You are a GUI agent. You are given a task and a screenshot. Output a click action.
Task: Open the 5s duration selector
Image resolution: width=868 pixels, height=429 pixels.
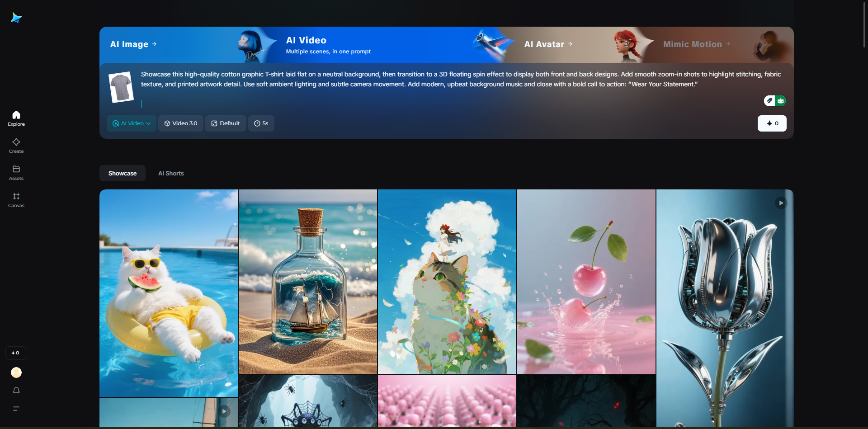pyautogui.click(x=261, y=123)
